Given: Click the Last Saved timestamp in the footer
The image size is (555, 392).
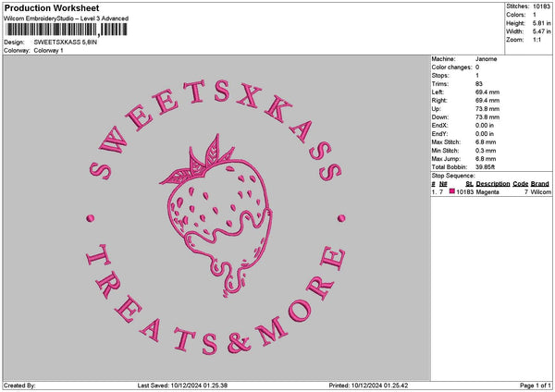Looking at the screenshot, I should pyautogui.click(x=182, y=386).
